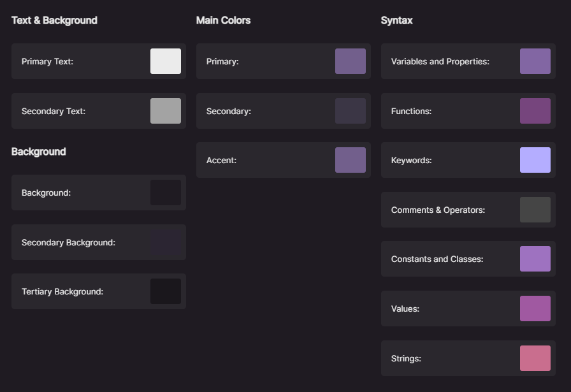Open the Strings color swatch
The width and height of the screenshot is (571, 392).
coord(535,358)
